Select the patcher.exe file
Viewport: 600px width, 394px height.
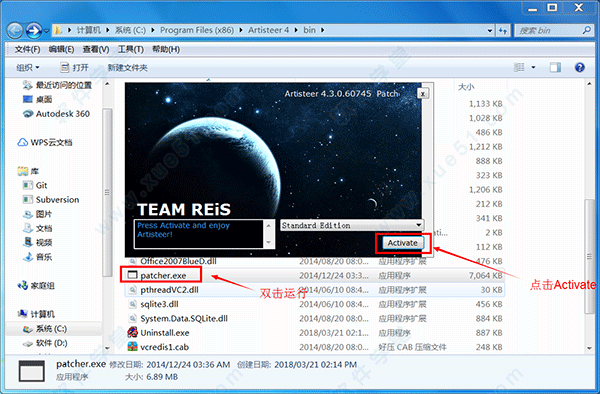tap(163, 275)
